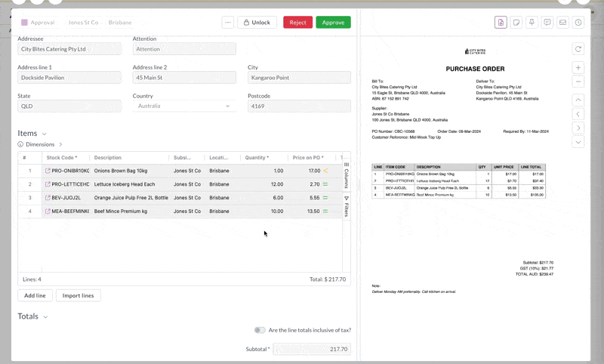Click the Jones St Co breadcrumb tag
Image resolution: width=604 pixels, height=364 pixels.
pos(83,23)
